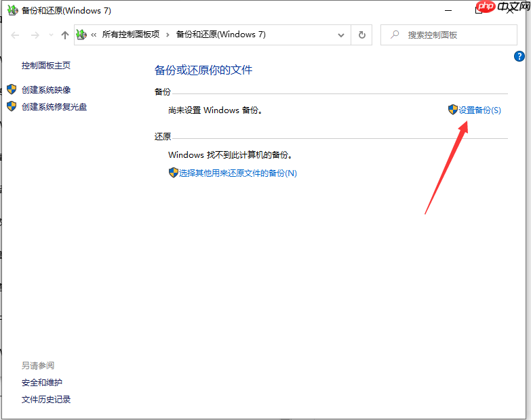Click 选择其他用来还原文件的备份(N) link

tap(238, 173)
